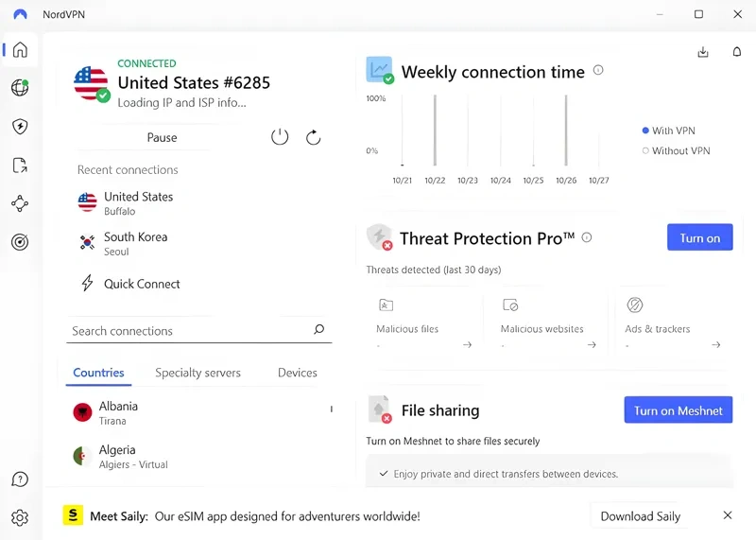Click the Turn on Meshnet button
The width and height of the screenshot is (756, 540).
click(678, 409)
